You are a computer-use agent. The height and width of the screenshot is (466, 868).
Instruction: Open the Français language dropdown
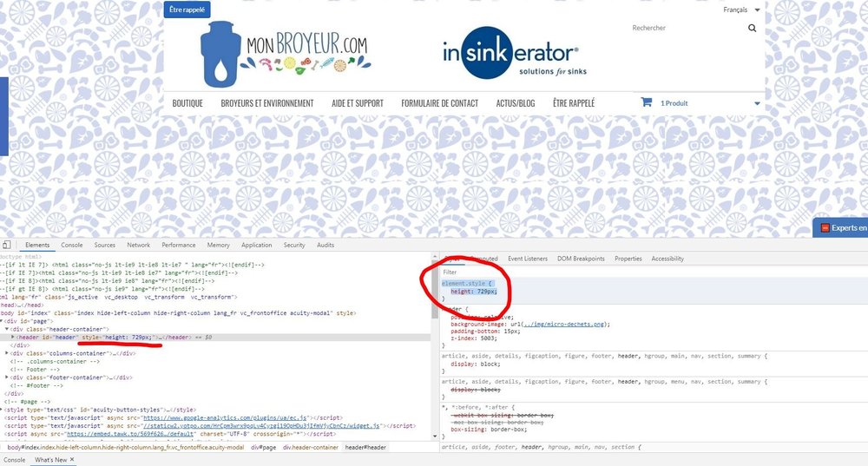point(741,10)
